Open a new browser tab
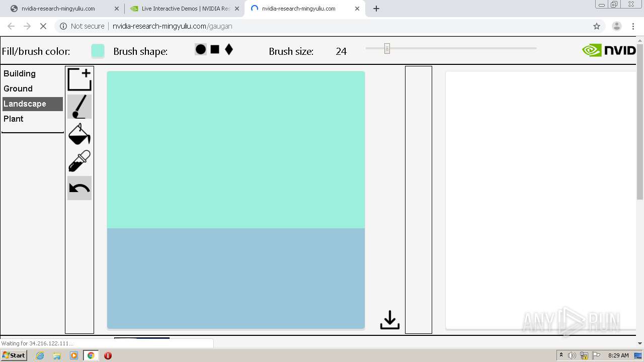This screenshot has height=362, width=644. [x=376, y=9]
